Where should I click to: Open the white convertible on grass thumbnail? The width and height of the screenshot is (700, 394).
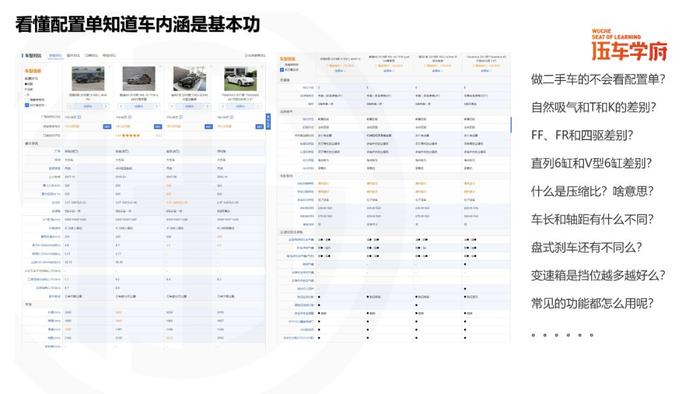(x=241, y=79)
